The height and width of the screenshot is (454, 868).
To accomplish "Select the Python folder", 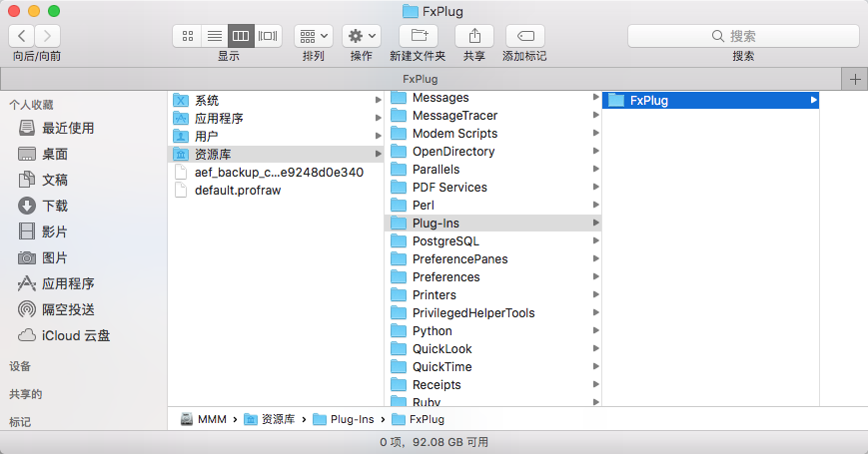I will (x=492, y=331).
